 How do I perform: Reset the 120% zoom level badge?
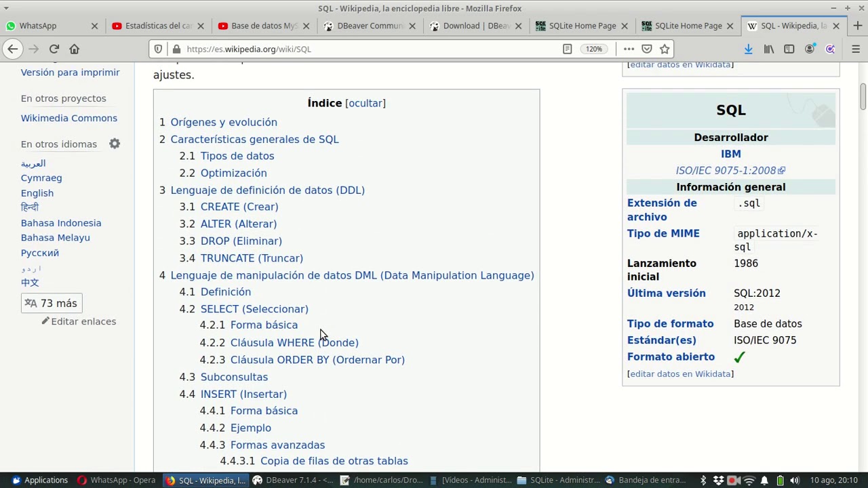[x=593, y=49]
